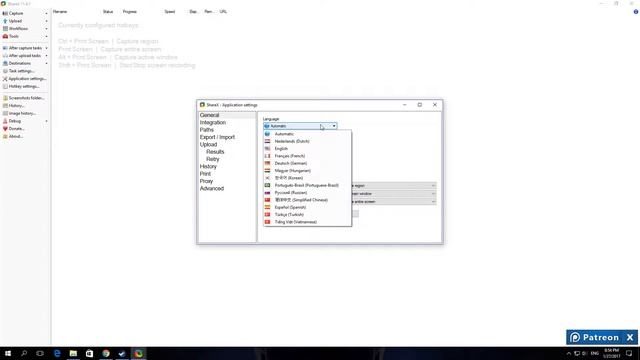Image resolution: width=640 pixels, height=360 pixels.
Task: Select Print in settings tree
Action: tap(205, 174)
